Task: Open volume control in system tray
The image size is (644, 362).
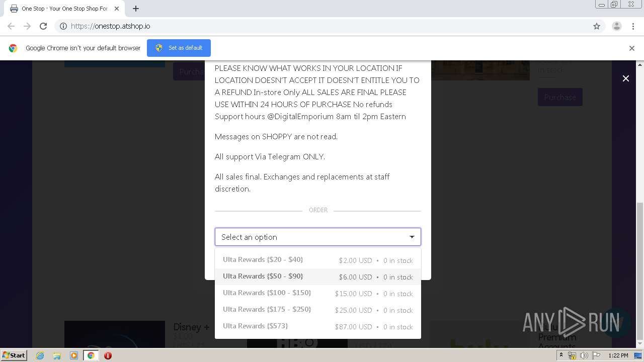Action: pos(584,355)
